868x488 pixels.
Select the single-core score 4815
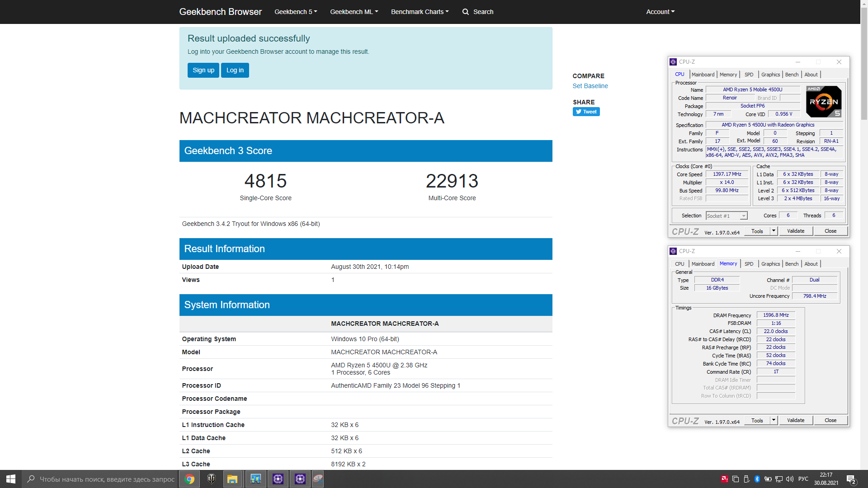pyautogui.click(x=266, y=181)
